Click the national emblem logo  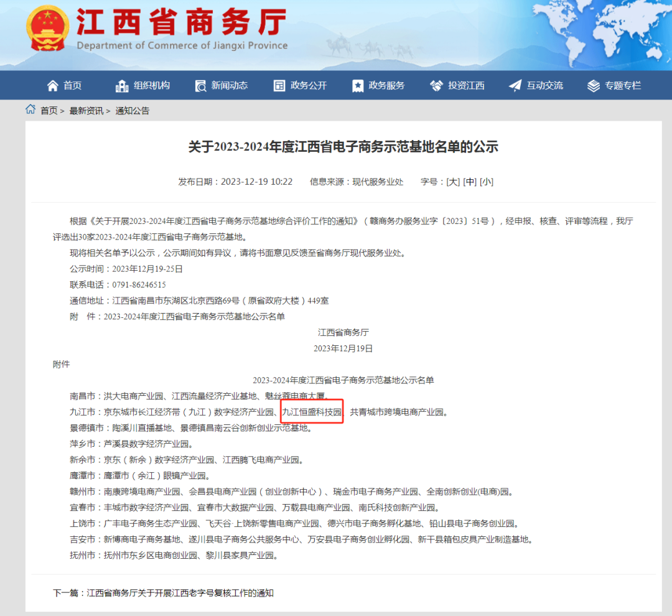coord(47,29)
